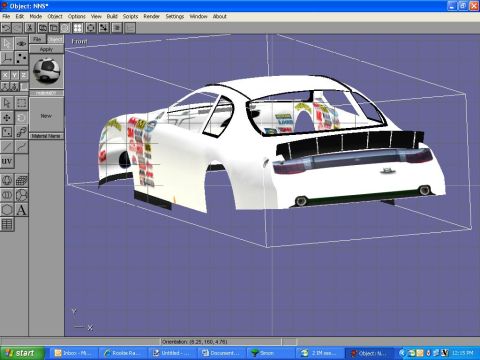Add a cylinder primitive
The width and height of the screenshot is (480, 360).
(7, 195)
